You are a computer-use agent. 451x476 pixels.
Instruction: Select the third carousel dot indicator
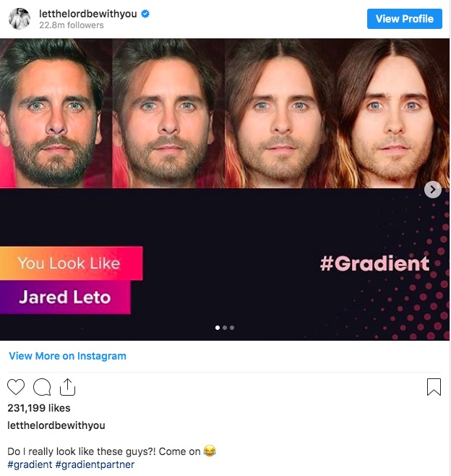(232, 328)
